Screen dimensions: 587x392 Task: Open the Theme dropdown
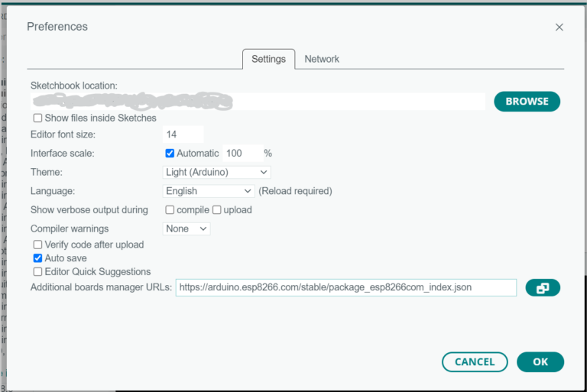tap(217, 173)
